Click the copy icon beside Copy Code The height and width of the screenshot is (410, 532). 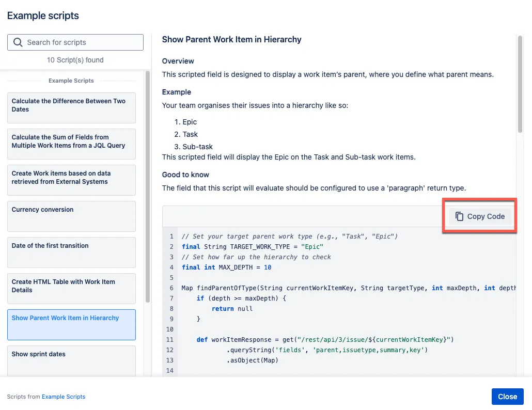[459, 216]
